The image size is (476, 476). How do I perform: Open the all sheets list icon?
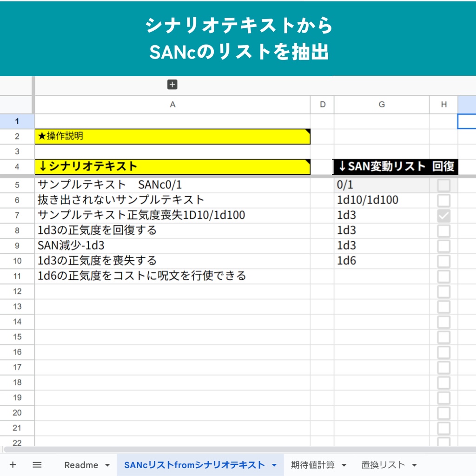coord(37,464)
